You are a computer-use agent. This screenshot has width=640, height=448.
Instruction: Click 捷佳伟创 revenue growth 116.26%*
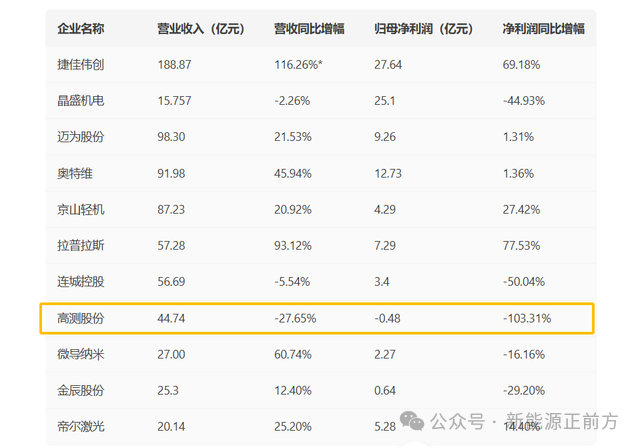coord(298,64)
